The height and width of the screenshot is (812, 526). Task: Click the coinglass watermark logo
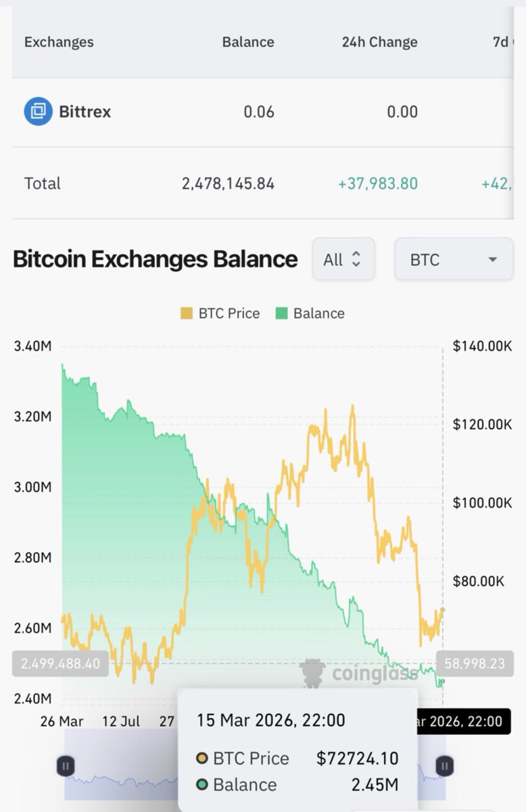click(x=359, y=673)
